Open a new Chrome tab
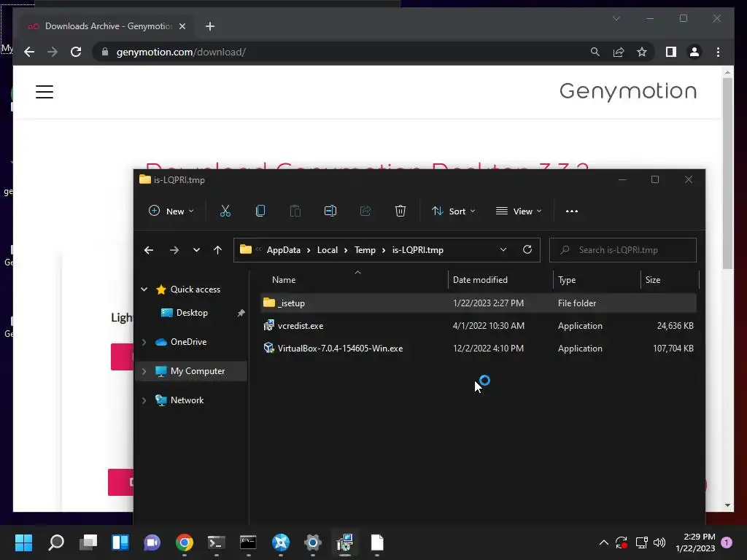This screenshot has height=560, width=747. click(210, 26)
